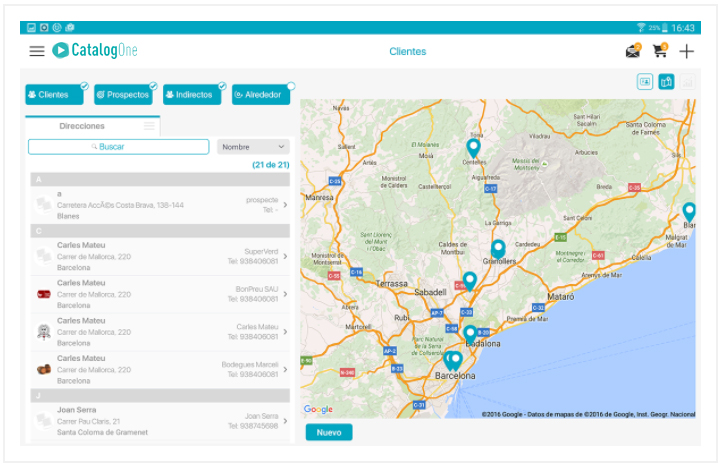Open the hamburger menu
This screenshot has height=467, width=723.
pyautogui.click(x=37, y=51)
